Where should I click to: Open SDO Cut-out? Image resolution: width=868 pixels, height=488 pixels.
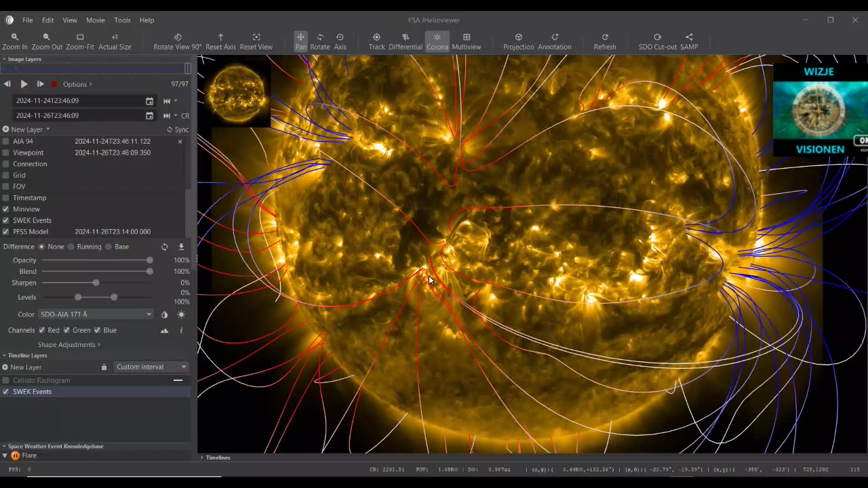click(657, 41)
